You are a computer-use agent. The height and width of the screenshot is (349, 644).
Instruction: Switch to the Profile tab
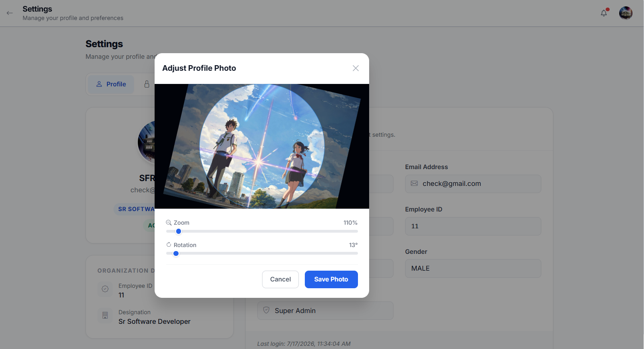pos(111,84)
